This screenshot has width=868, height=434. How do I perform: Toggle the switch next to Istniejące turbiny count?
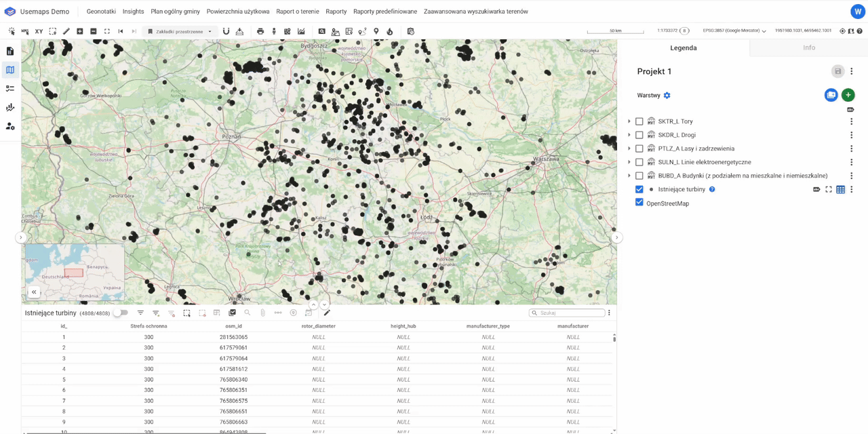click(121, 313)
